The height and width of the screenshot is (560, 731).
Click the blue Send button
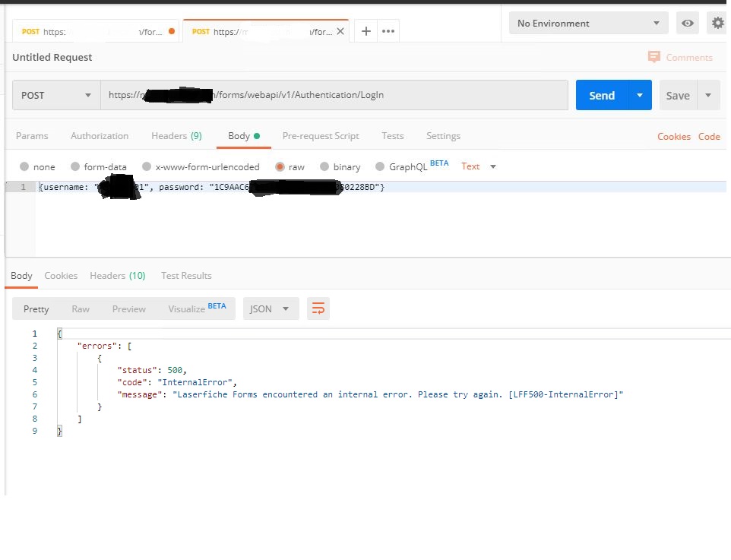pos(602,96)
